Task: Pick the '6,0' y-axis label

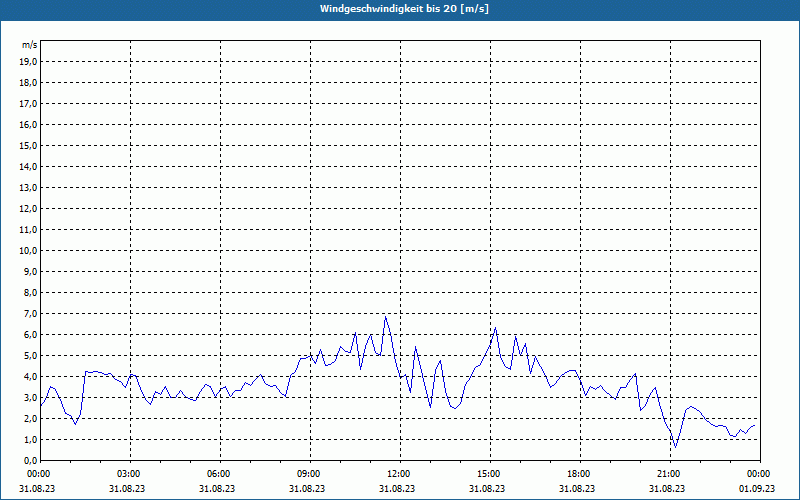Action: tap(30, 335)
